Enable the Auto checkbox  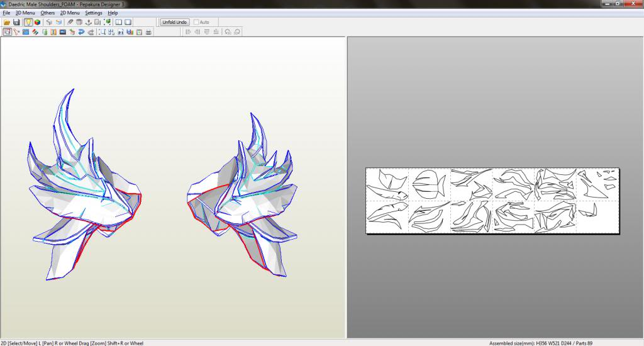point(196,22)
